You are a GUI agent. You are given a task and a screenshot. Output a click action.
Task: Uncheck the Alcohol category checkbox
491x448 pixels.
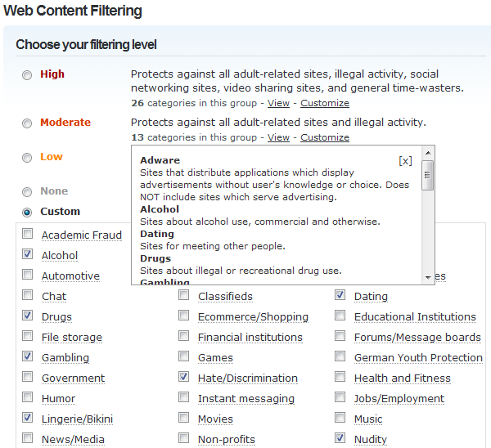[x=28, y=255]
